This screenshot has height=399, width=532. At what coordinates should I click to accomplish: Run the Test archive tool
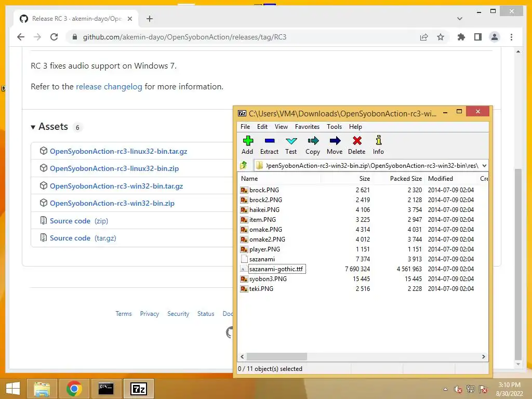(291, 145)
